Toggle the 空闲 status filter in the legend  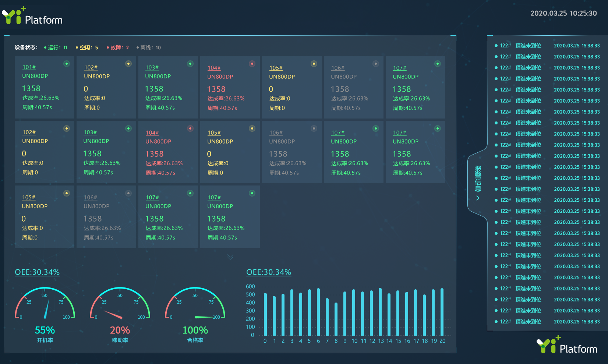pos(87,47)
